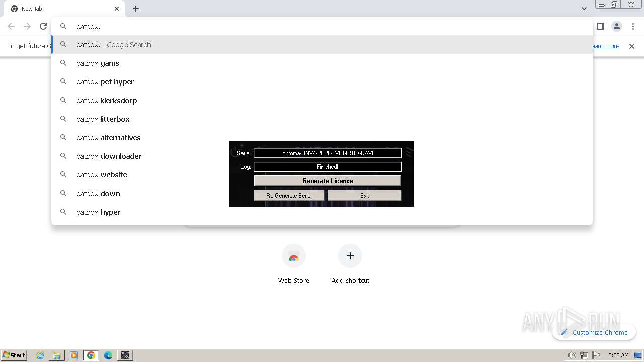The width and height of the screenshot is (644, 362).
Task: Select the New Tab tab
Action: 64,9
